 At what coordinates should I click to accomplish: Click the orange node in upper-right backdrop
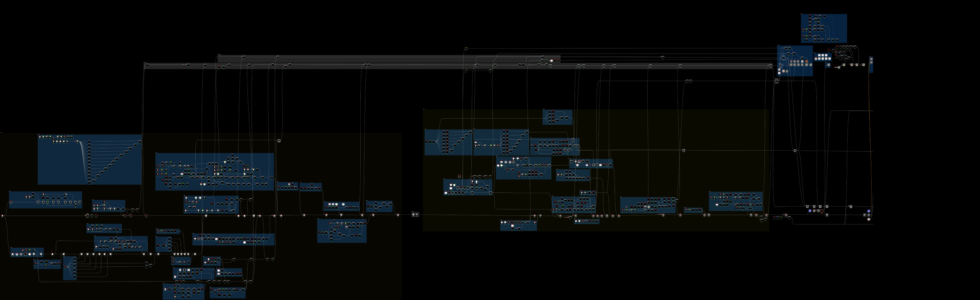(807, 62)
